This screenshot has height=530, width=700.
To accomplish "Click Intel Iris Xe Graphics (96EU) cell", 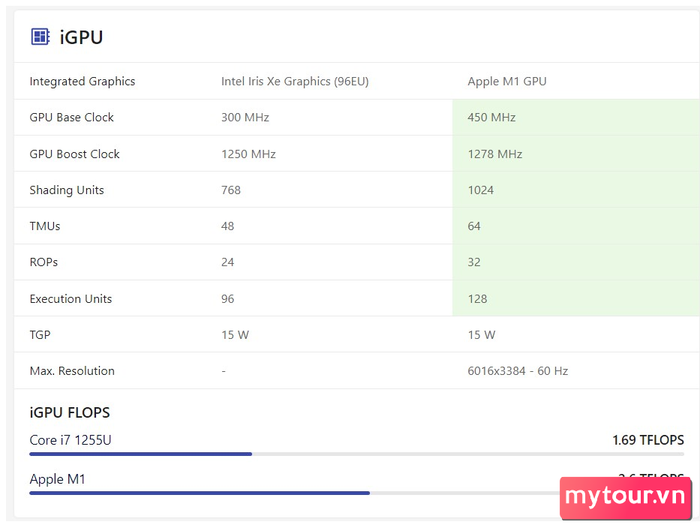I will point(295,81).
